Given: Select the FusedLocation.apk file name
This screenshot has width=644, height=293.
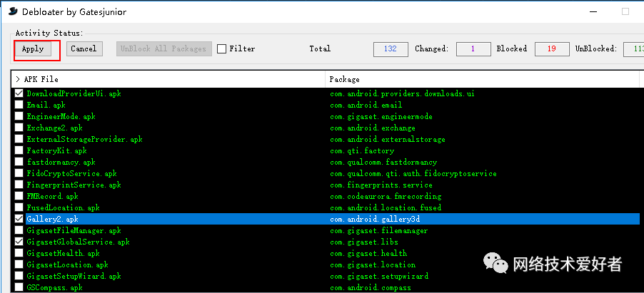Looking at the screenshot, I should tap(64, 208).
